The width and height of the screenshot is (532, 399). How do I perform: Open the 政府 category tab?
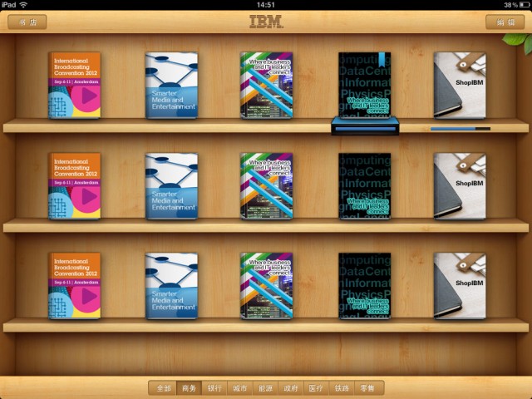pyautogui.click(x=291, y=388)
